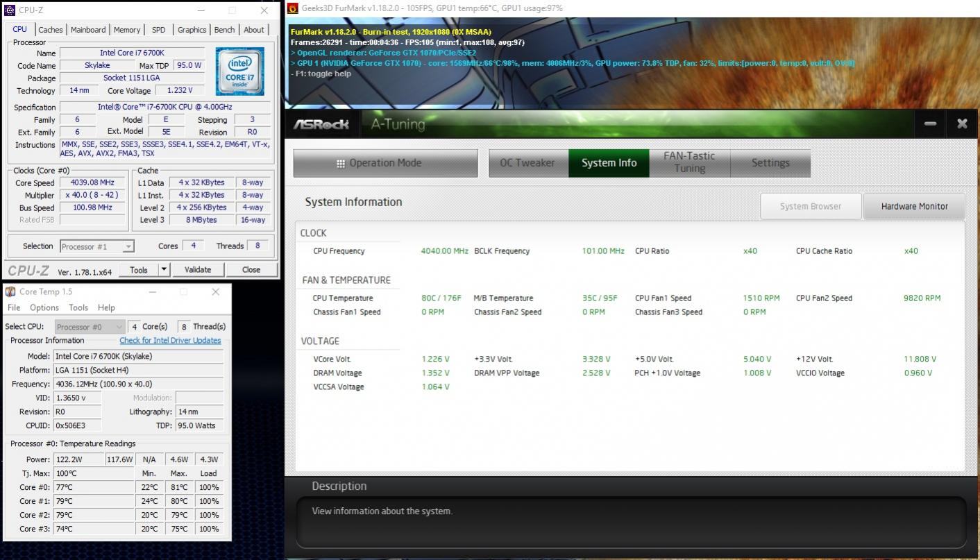Click the DRAM Voltage value 1.352 V
The height and width of the screenshot is (560, 980).
[x=435, y=373]
